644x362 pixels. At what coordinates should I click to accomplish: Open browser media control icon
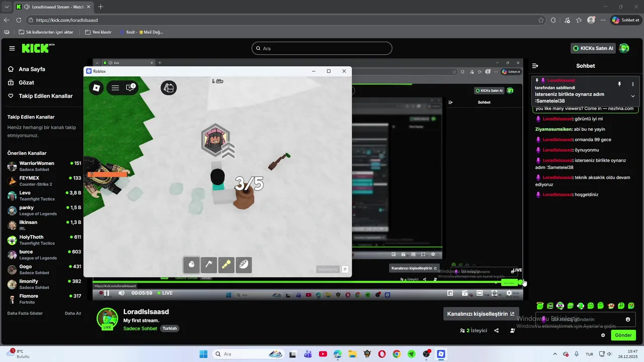(x=567, y=20)
